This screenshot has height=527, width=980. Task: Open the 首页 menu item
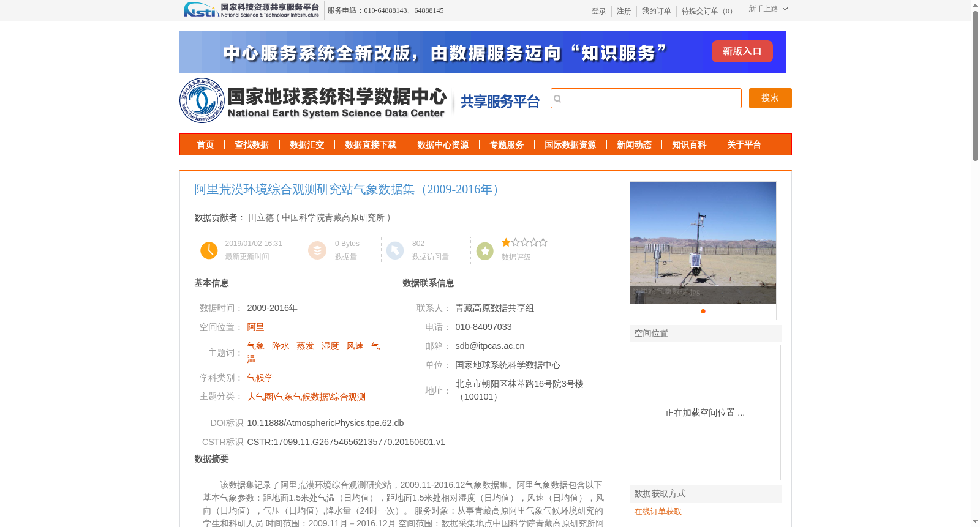point(205,145)
